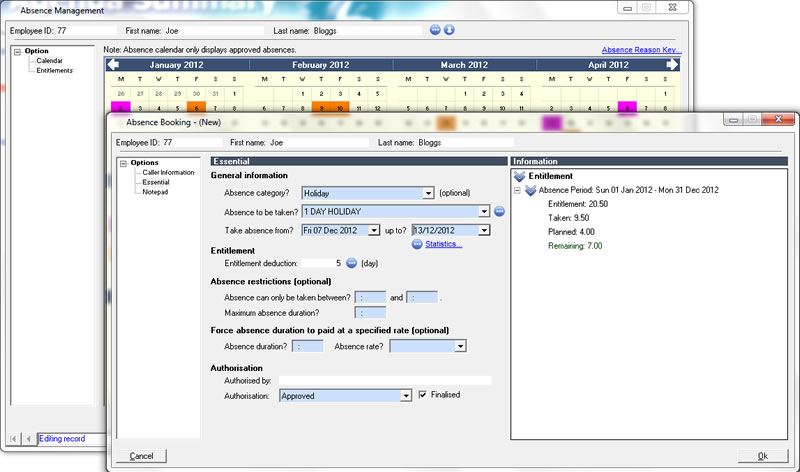This screenshot has height=472, width=800.
Task: Open the Take absence from date picker
Action: tap(374, 230)
